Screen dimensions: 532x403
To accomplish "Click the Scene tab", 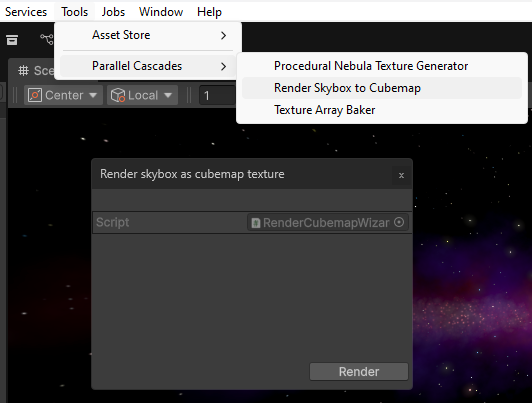I will [x=36, y=71].
